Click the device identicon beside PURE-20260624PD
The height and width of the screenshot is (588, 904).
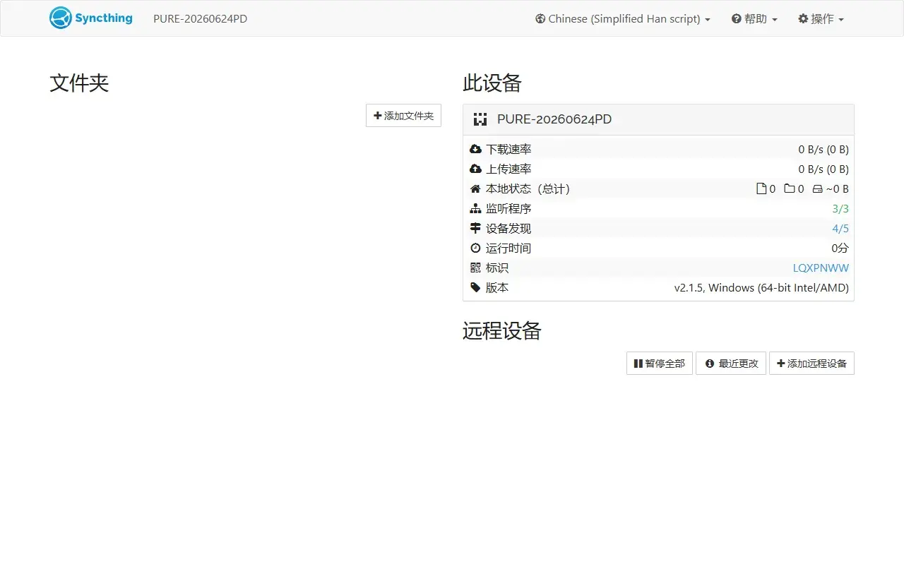[480, 119]
